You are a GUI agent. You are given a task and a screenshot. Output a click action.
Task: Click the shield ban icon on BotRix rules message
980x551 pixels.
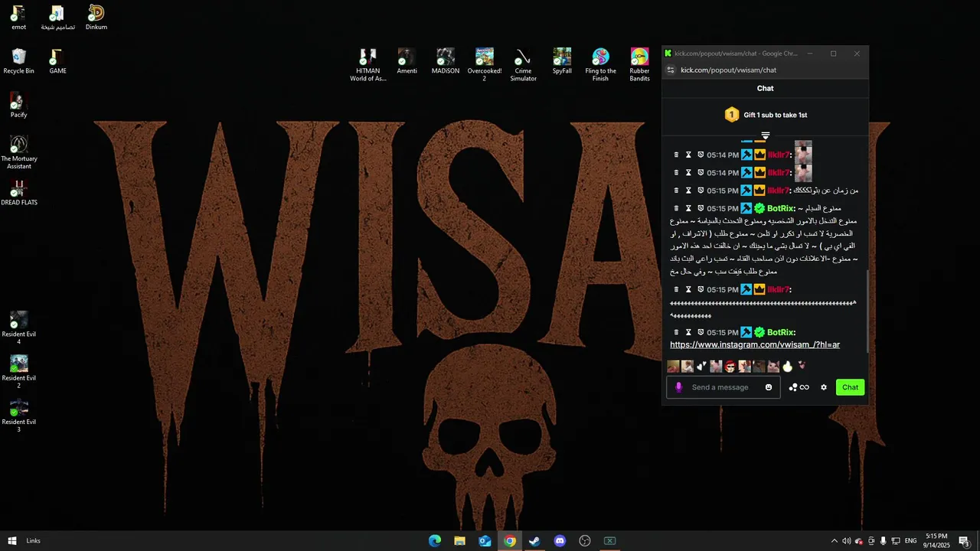click(x=701, y=208)
